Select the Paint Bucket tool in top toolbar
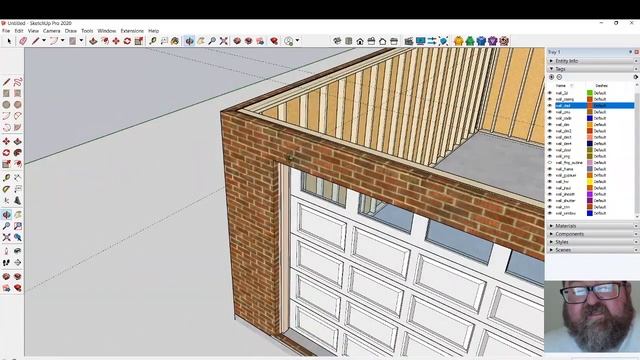 tap(175, 41)
